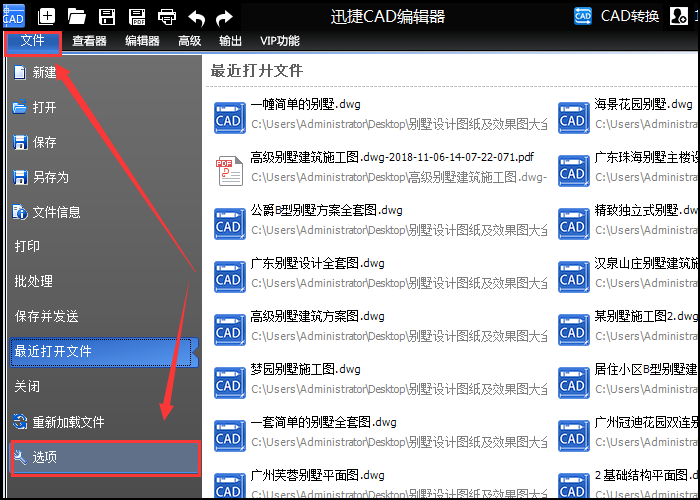Click the CAD转换 text label
Screen dimensions: 700x500
point(630,16)
